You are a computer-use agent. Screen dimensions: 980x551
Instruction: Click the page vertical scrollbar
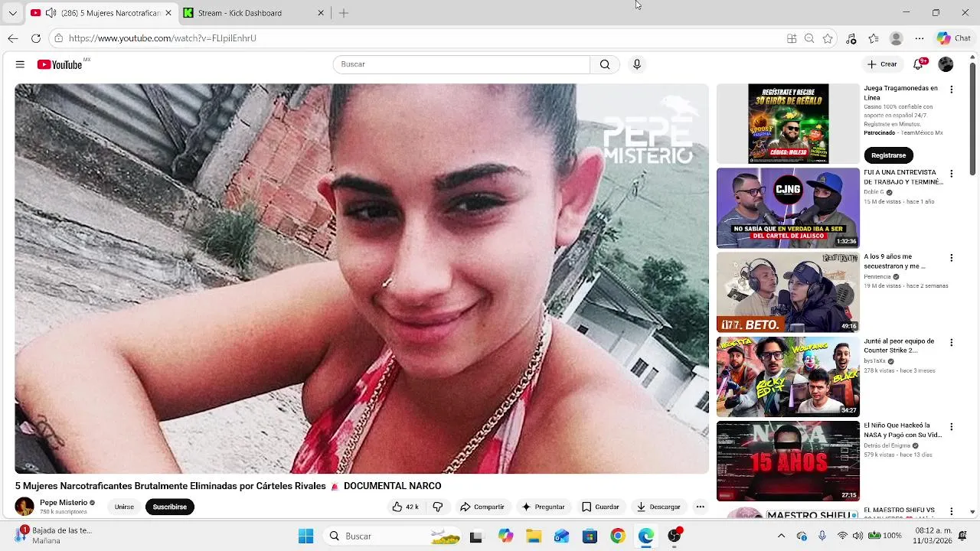pos(972,119)
